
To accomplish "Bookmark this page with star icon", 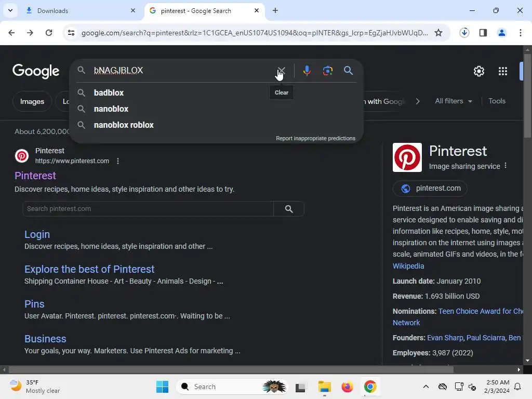I will (438, 33).
